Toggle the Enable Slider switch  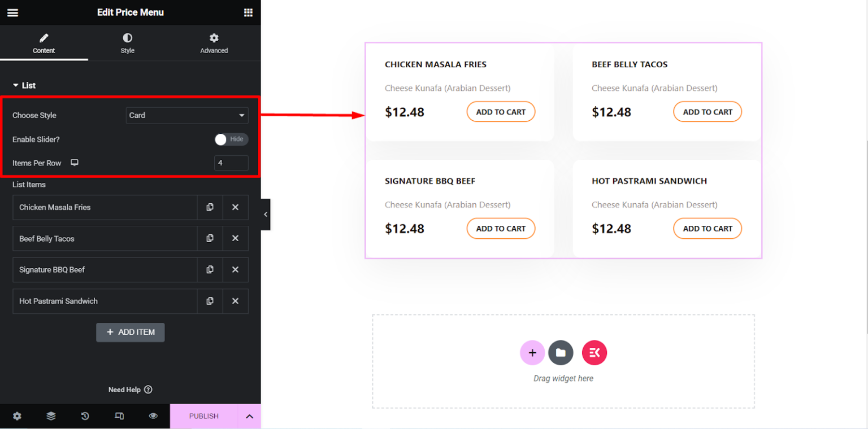232,139
